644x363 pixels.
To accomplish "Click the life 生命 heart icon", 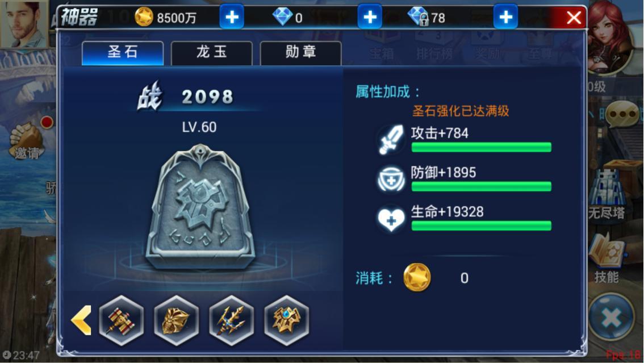I will 391,219.
